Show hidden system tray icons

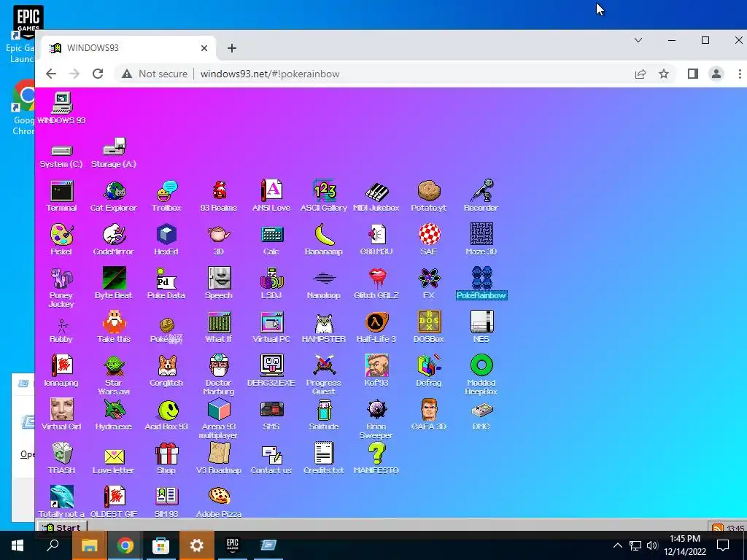(x=617, y=545)
